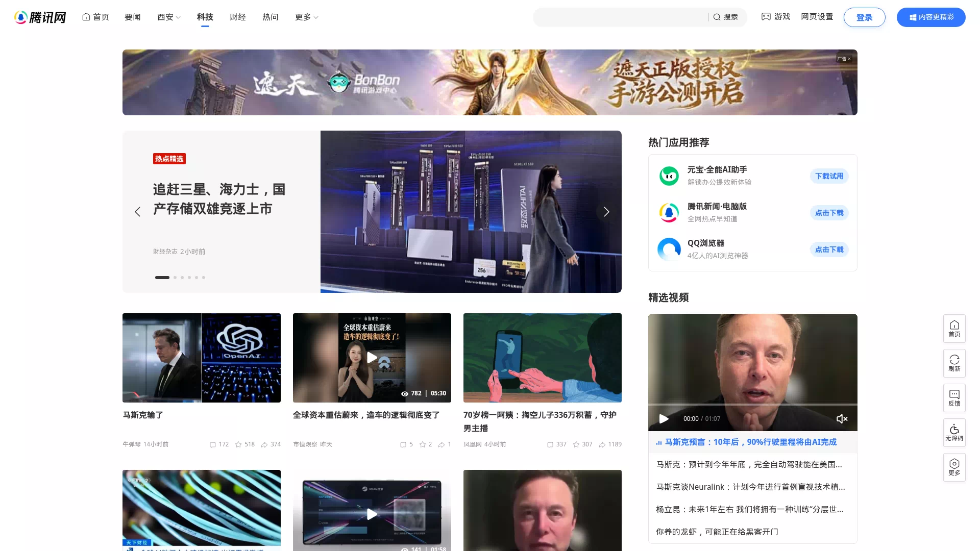Click the 腾讯网 logo

tap(40, 17)
